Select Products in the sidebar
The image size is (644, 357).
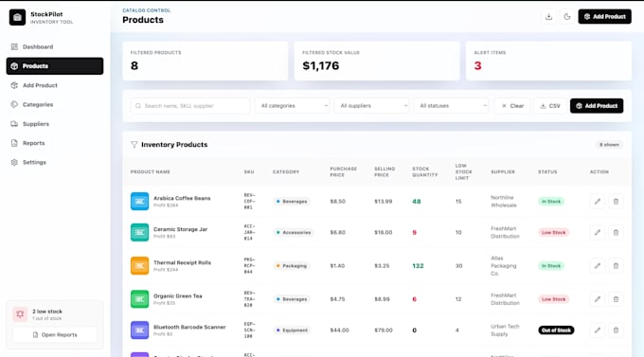click(55, 66)
